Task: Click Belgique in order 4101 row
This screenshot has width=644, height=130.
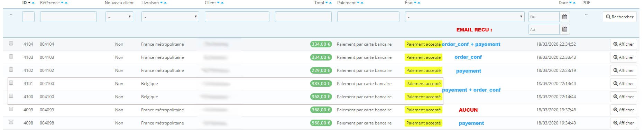Action: tap(149, 84)
